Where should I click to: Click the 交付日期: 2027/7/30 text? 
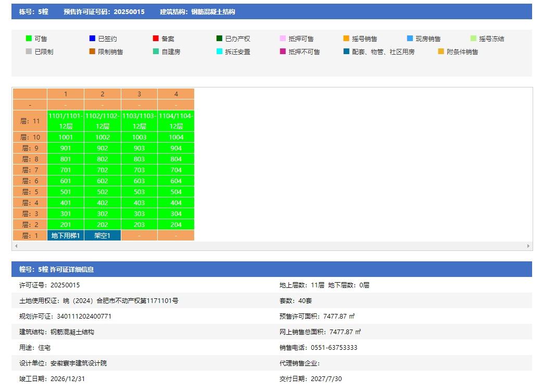point(310,379)
